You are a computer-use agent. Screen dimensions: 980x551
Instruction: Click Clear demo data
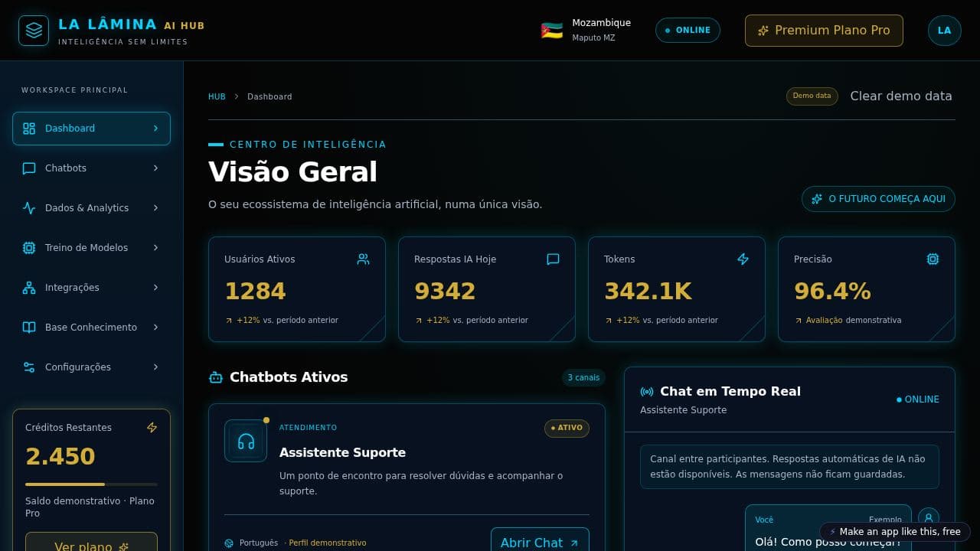(901, 96)
